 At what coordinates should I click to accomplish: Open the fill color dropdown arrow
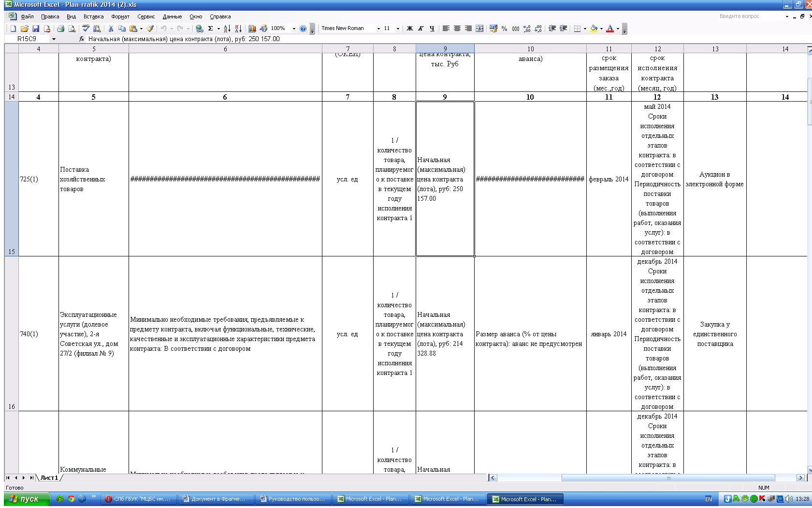(x=601, y=29)
